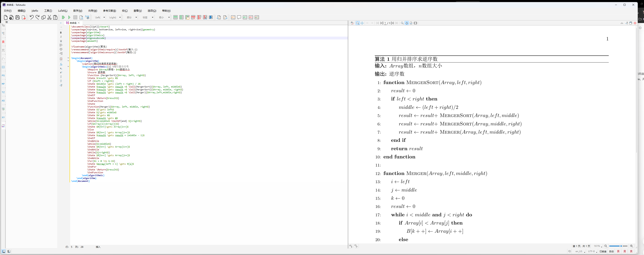
Task: Toggle the magnifier tool in PDF viewer
Action: (x=358, y=23)
